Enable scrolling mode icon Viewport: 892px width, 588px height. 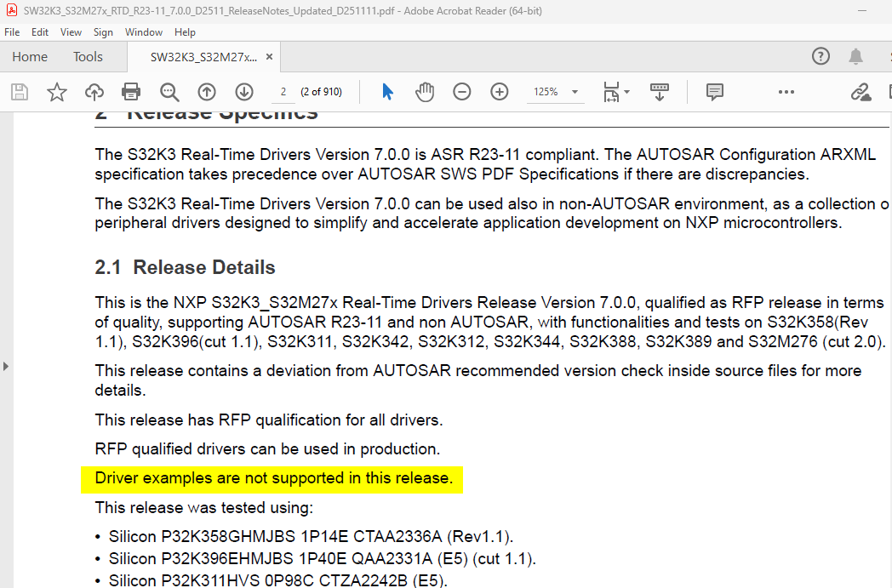click(x=660, y=92)
